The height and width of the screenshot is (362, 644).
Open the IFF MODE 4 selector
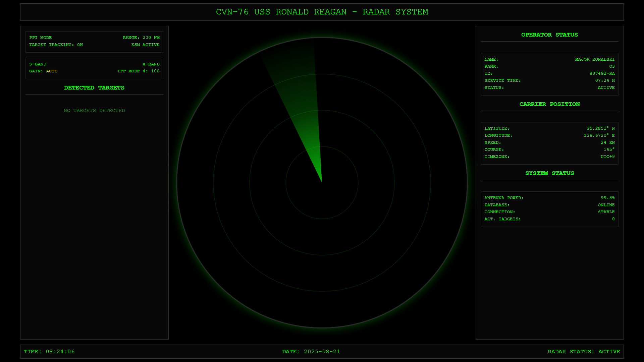pos(138,71)
